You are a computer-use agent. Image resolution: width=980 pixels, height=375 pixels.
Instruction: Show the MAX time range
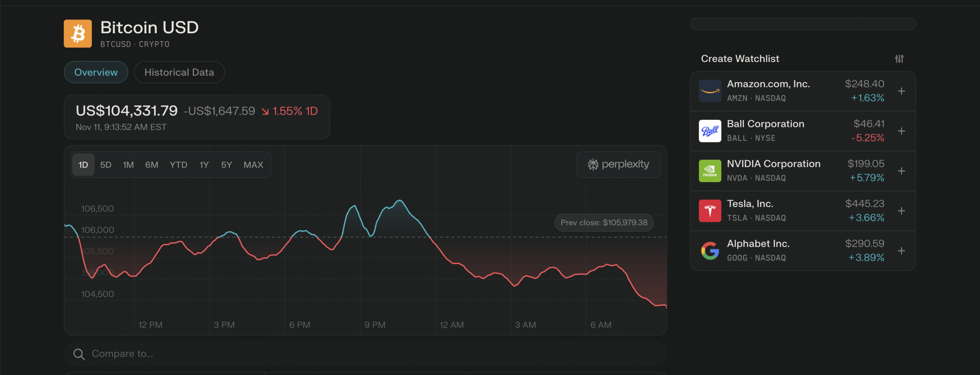pyautogui.click(x=253, y=165)
